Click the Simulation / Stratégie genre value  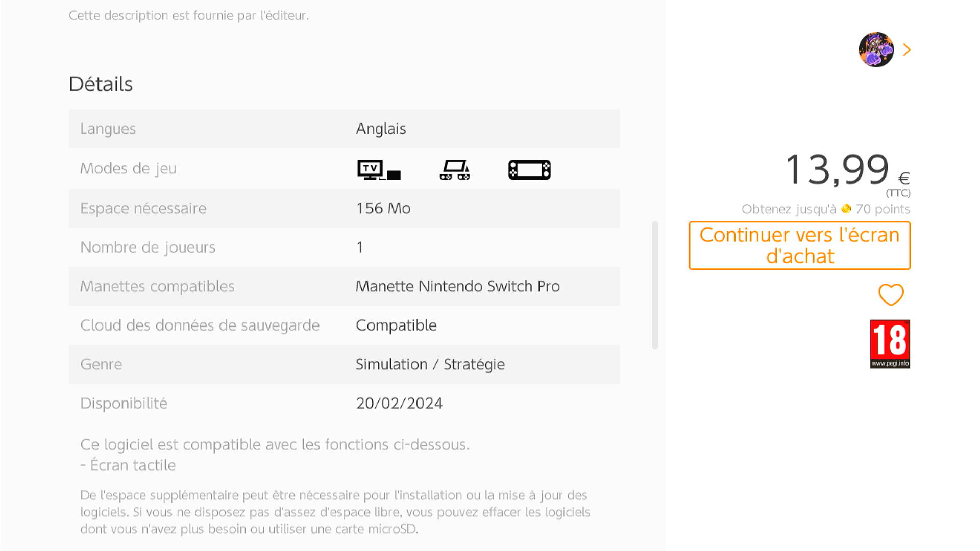pos(430,364)
